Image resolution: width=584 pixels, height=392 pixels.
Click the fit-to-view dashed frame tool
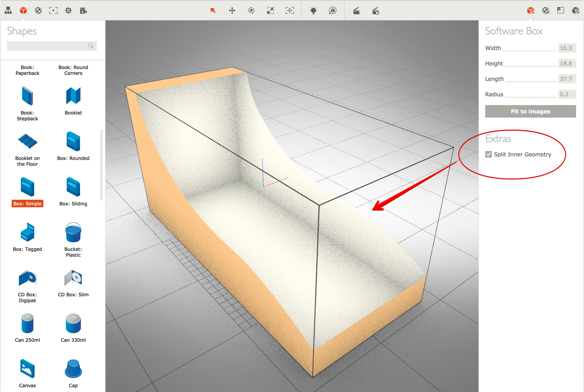290,10
